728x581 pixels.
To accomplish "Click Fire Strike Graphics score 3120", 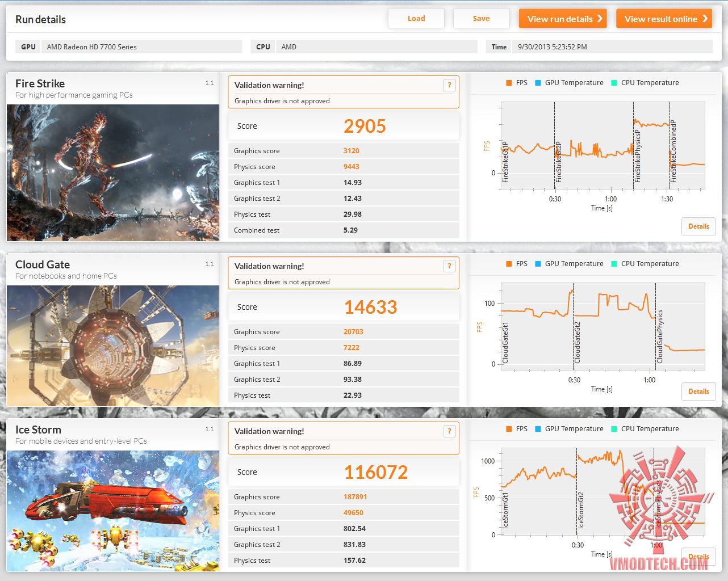I will point(352,151).
